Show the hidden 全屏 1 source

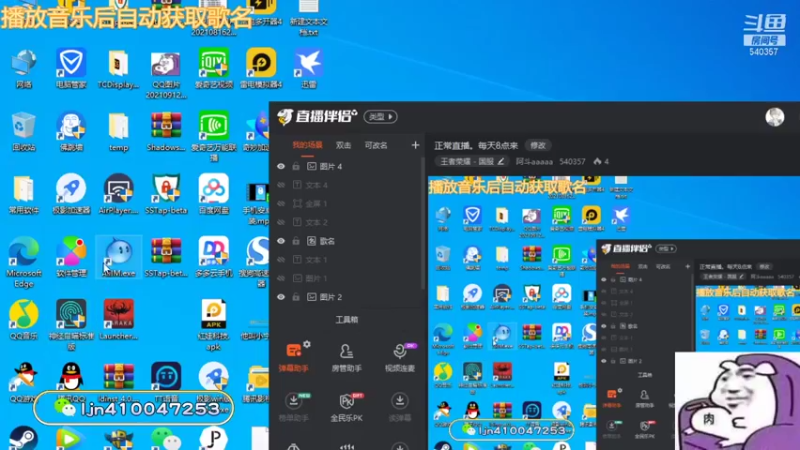click(x=281, y=204)
